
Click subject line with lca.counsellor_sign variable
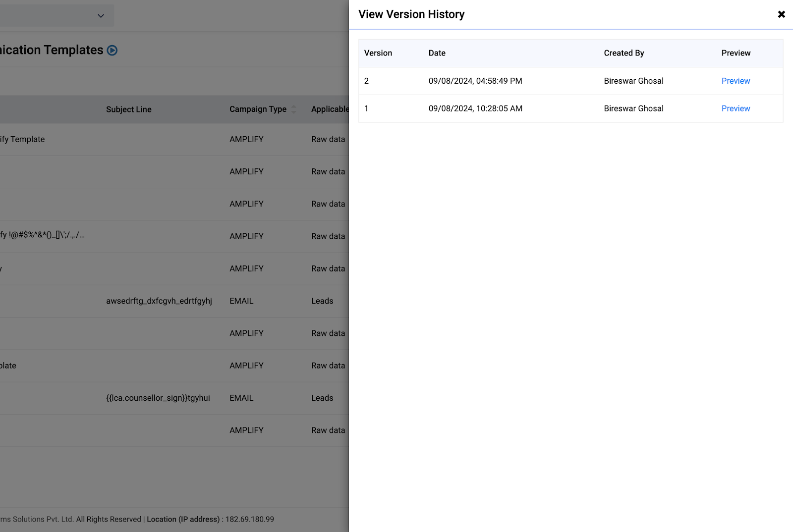(158, 398)
